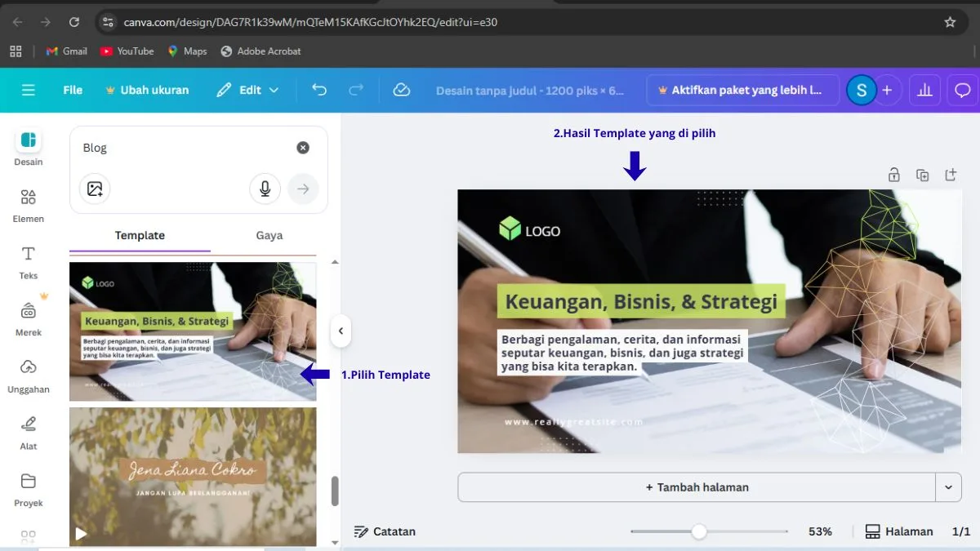Lock the page with padlock icon
980x551 pixels.
point(894,175)
